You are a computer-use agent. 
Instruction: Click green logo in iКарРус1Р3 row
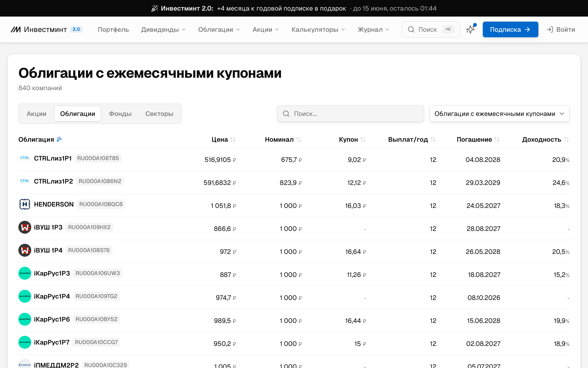[25, 273]
